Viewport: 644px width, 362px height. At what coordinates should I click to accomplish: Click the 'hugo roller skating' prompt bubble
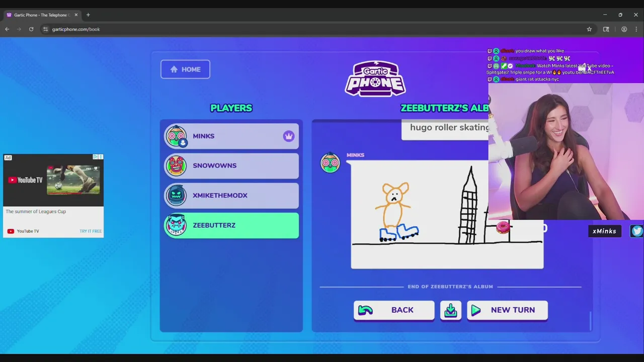(x=445, y=129)
